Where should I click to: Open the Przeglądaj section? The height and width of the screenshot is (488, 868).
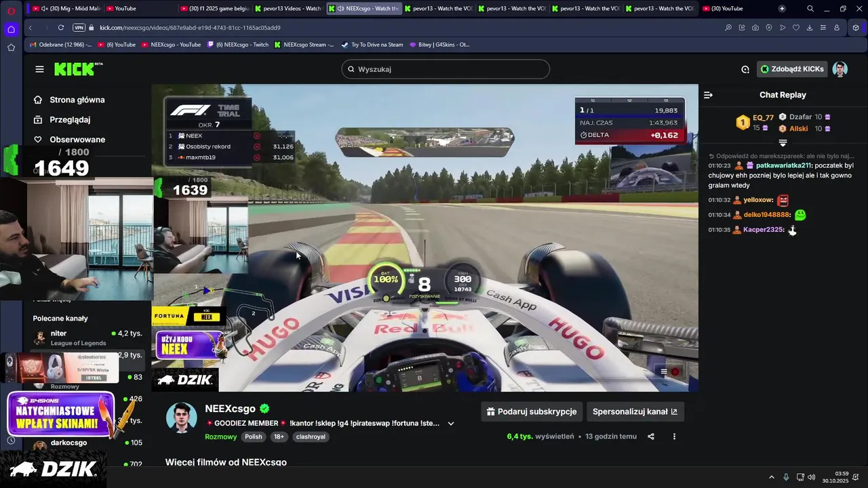click(62, 119)
